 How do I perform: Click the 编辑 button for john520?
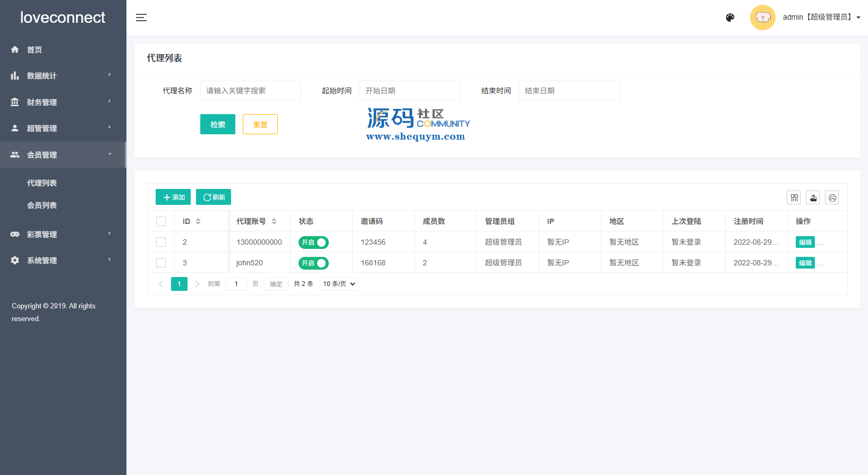coord(805,263)
